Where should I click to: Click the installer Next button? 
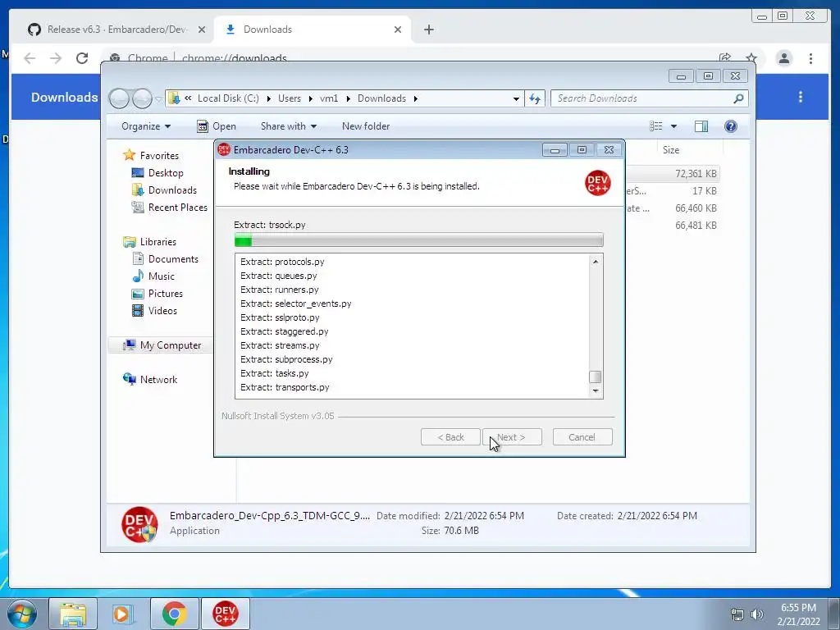(512, 437)
